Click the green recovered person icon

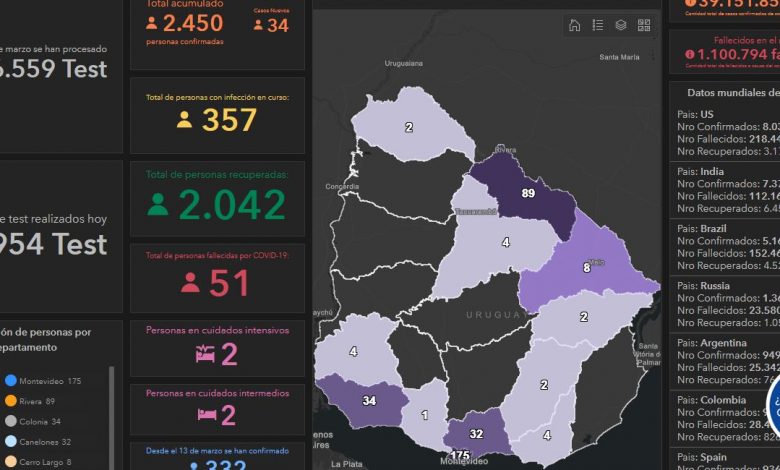click(158, 204)
